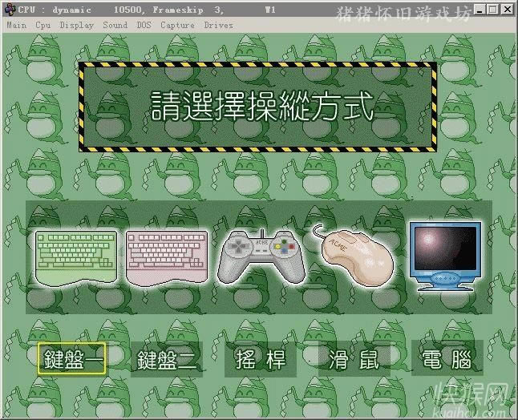
Task: Choose the 滑鼠 option label
Action: pyautogui.click(x=354, y=360)
